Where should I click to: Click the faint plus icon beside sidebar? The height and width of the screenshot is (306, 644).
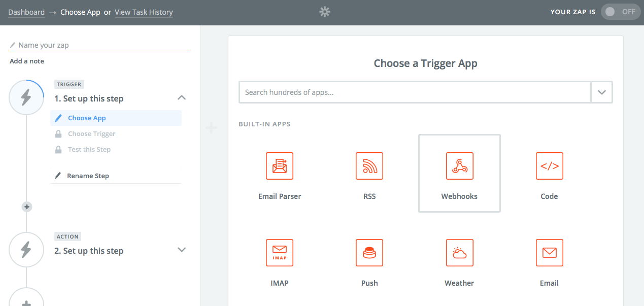(x=211, y=128)
